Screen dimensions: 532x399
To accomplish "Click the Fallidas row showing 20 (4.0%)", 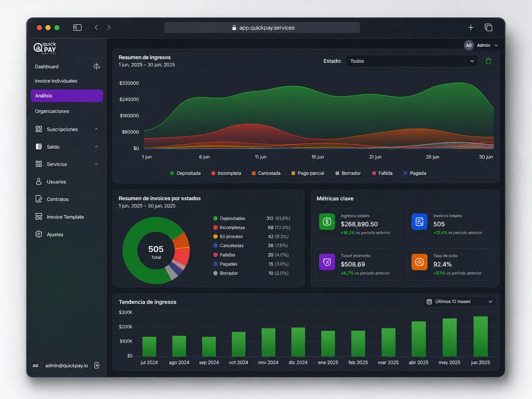I will (x=251, y=255).
